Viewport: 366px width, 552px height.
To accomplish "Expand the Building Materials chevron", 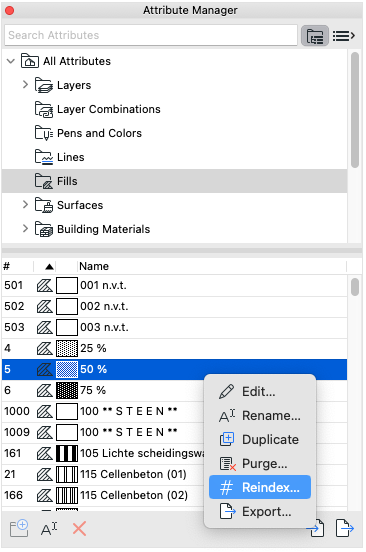I will tap(25, 228).
